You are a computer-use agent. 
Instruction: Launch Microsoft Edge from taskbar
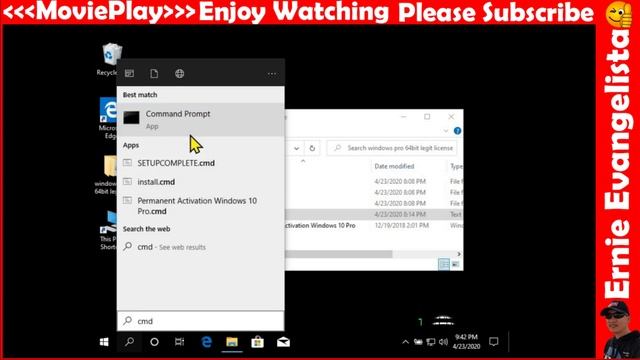click(x=207, y=342)
